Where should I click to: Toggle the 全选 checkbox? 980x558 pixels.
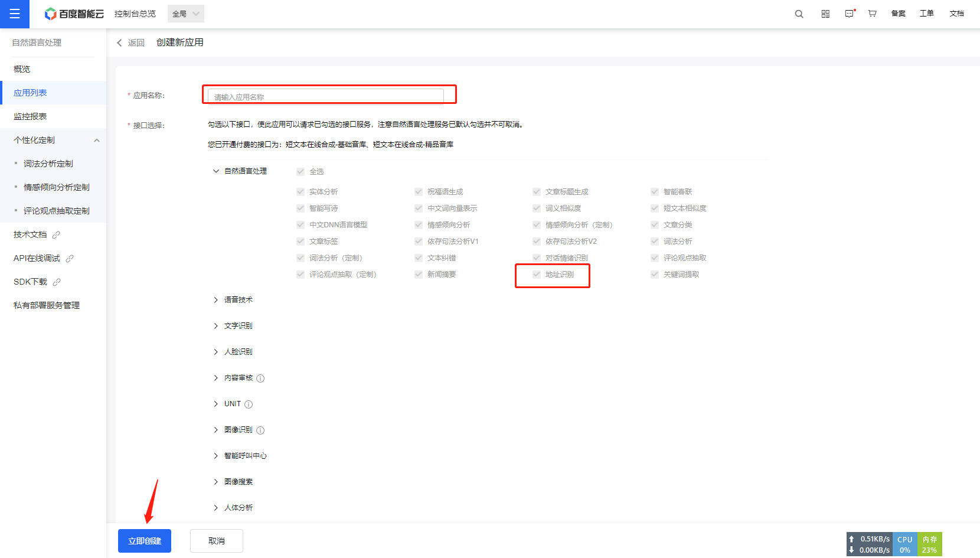point(300,172)
